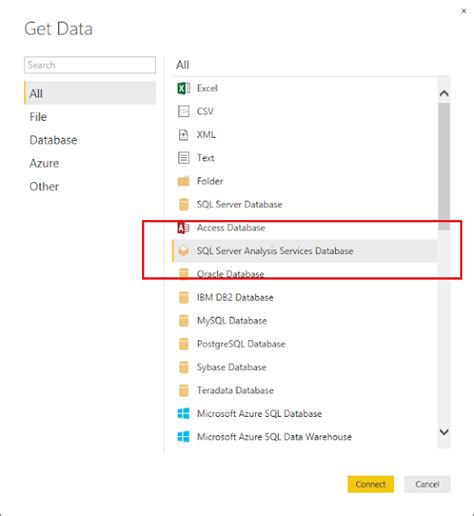
Task: Select the Excel data source
Action: tap(305, 88)
